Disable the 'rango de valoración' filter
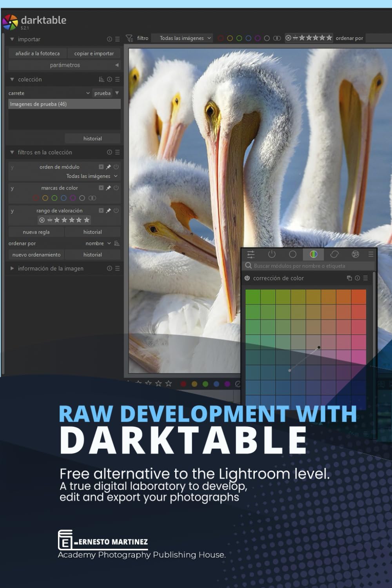392x588 pixels. (116, 211)
